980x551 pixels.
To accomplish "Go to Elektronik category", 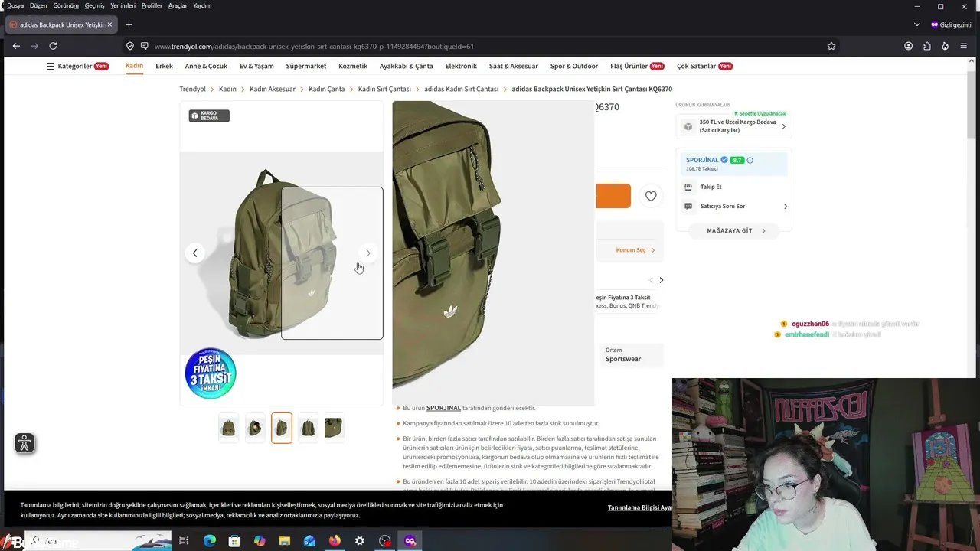I will click(461, 66).
